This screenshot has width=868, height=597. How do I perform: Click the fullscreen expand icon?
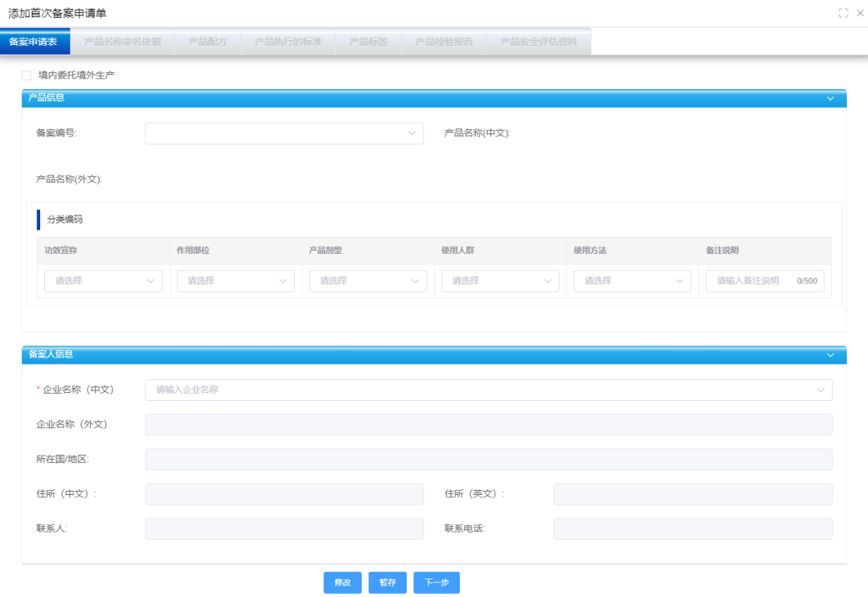click(843, 13)
